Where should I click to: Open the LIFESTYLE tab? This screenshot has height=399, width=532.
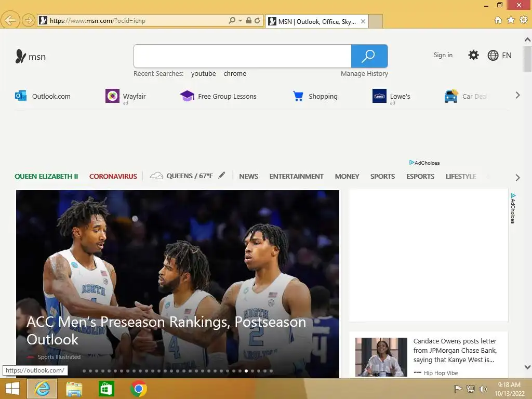[x=461, y=177]
